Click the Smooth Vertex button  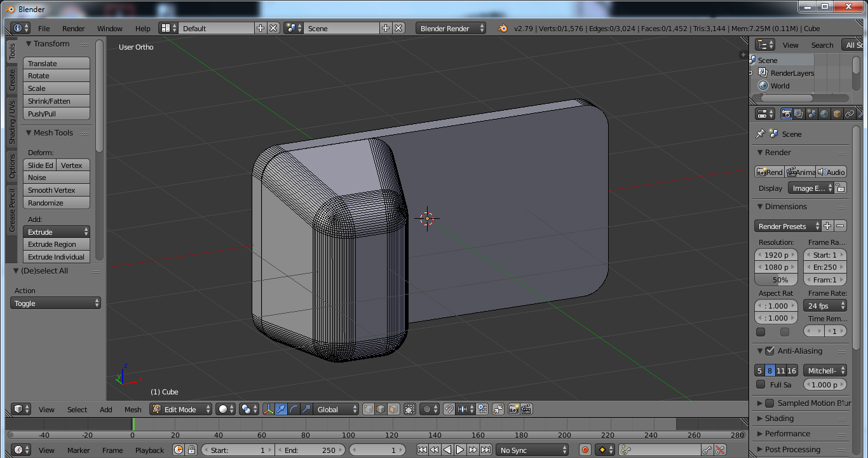click(x=57, y=190)
